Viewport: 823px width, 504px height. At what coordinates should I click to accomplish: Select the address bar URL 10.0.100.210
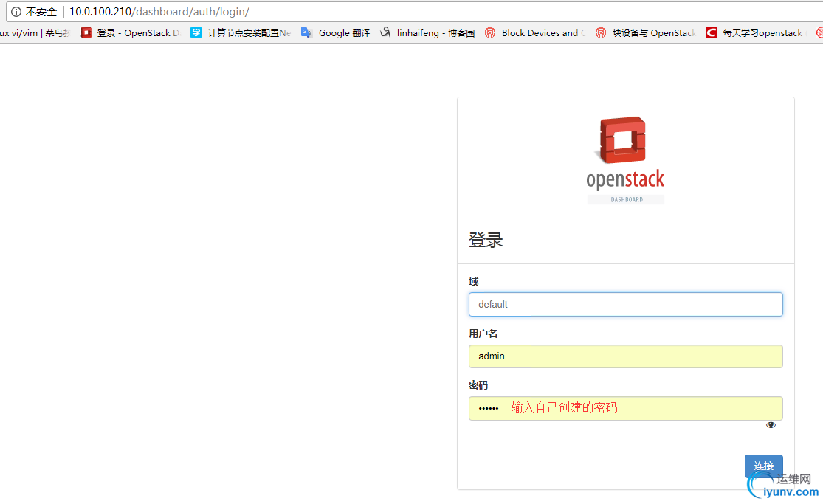pos(100,12)
